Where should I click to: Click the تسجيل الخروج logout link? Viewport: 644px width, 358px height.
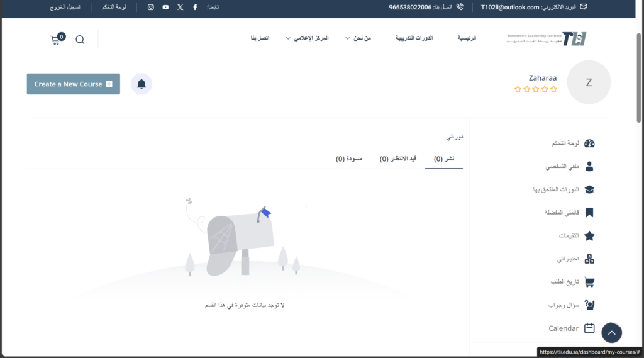tap(65, 8)
